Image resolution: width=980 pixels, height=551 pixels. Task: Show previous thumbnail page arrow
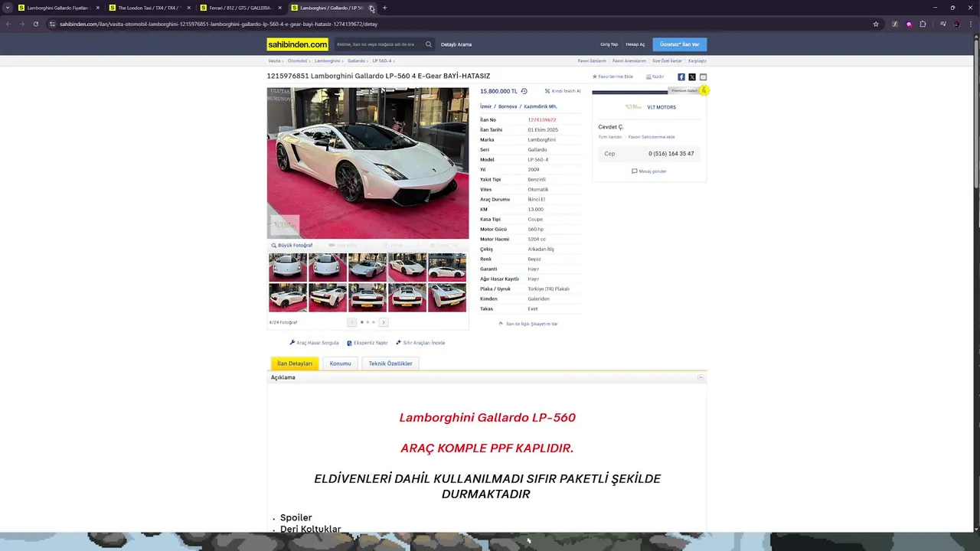tap(351, 322)
